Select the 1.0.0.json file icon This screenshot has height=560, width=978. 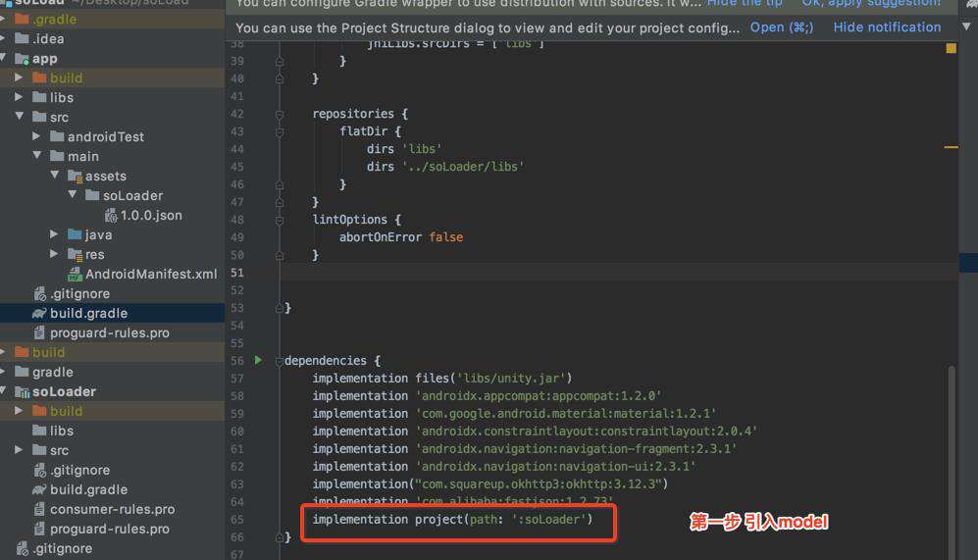[x=111, y=215]
